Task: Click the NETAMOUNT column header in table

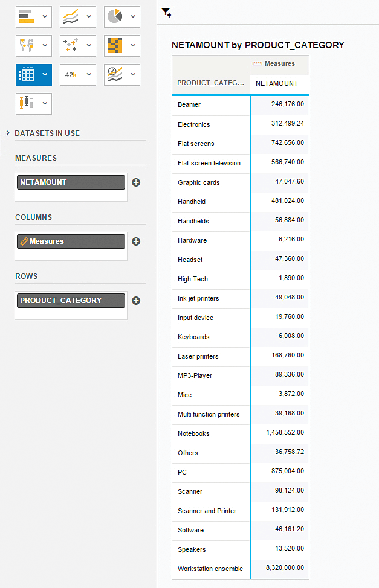Action: click(x=277, y=83)
